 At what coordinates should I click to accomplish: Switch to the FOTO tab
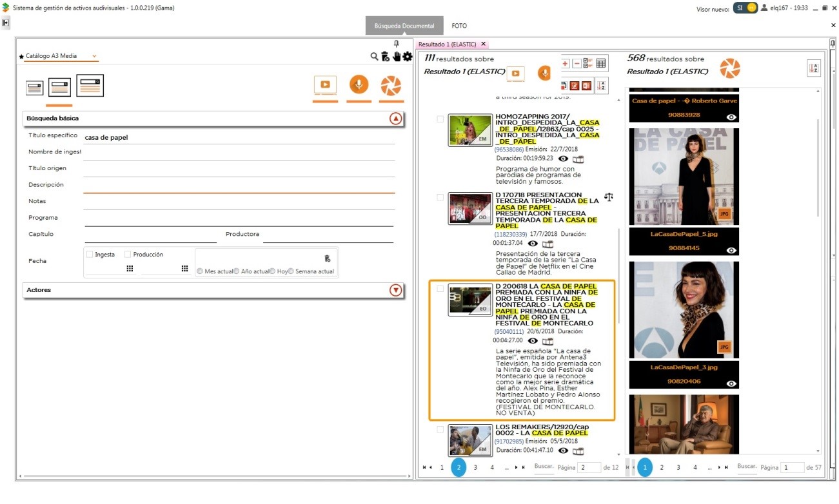click(459, 26)
